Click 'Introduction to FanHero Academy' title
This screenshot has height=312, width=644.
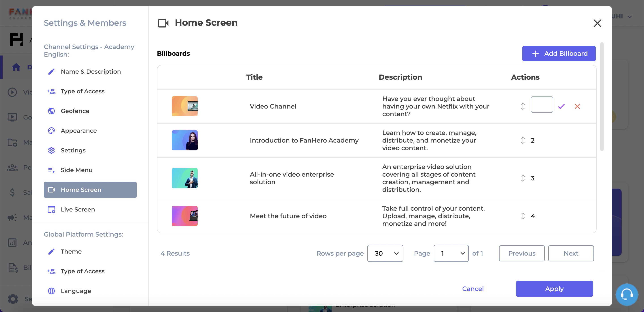[304, 140]
